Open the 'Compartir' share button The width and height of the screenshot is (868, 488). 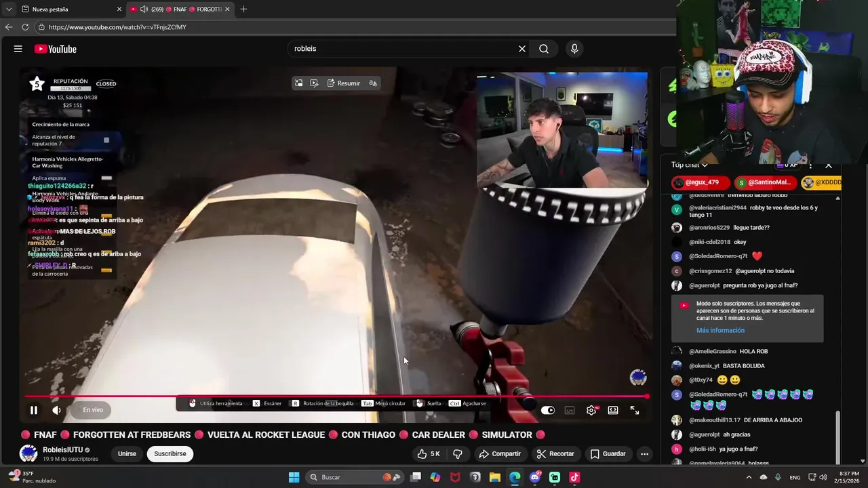[x=500, y=454]
